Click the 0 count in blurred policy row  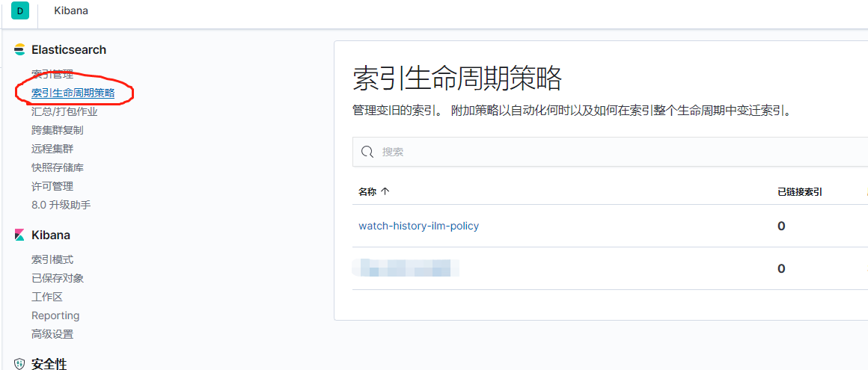[781, 269]
